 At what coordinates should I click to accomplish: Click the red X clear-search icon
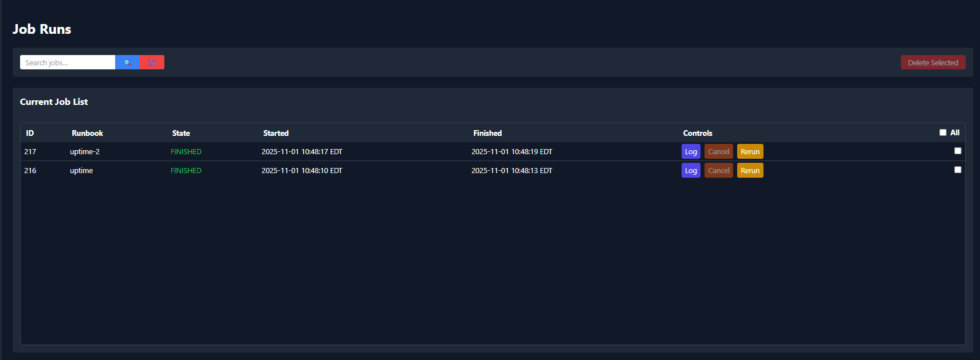[x=152, y=62]
